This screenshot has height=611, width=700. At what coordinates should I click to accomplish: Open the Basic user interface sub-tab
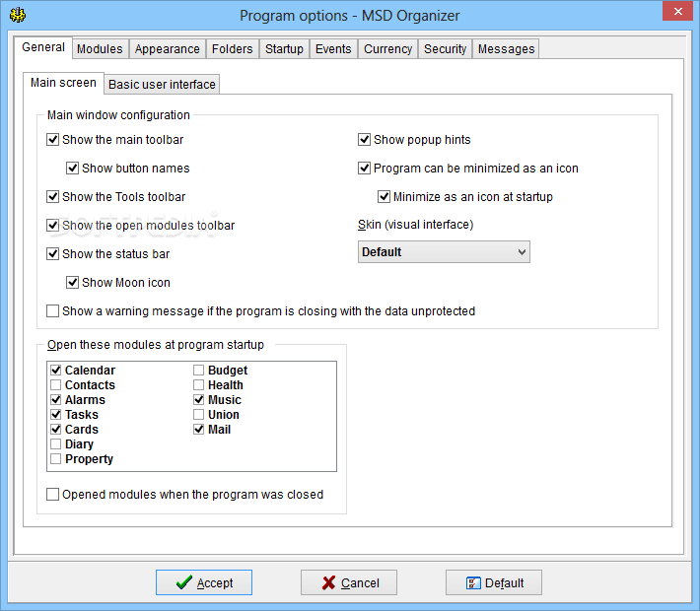pos(162,85)
